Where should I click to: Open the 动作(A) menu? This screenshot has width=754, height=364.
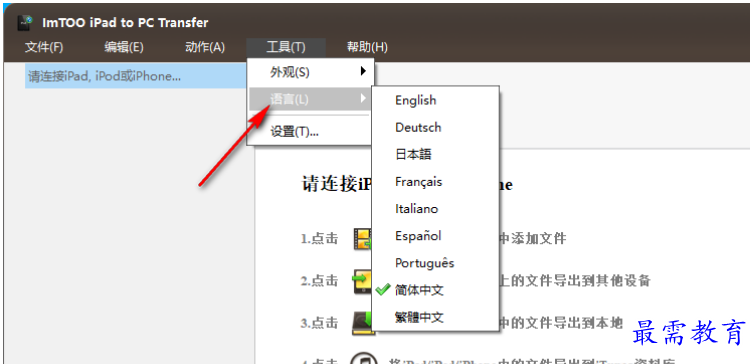[x=205, y=47]
